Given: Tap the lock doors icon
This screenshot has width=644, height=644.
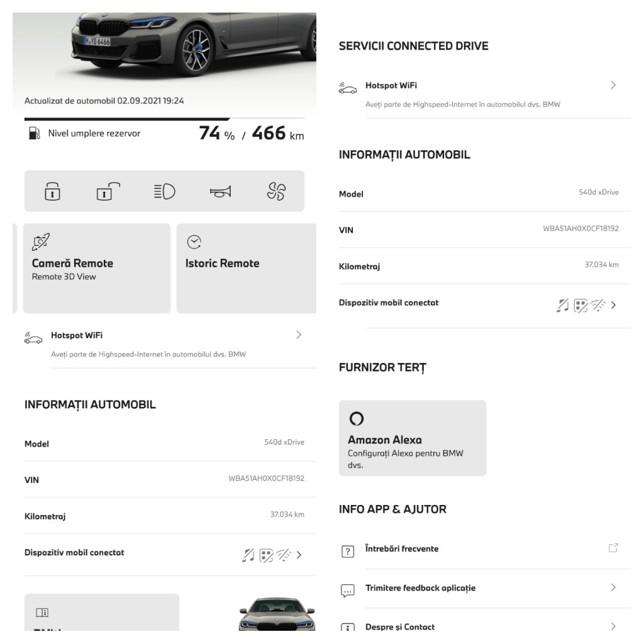Looking at the screenshot, I should point(52,191).
